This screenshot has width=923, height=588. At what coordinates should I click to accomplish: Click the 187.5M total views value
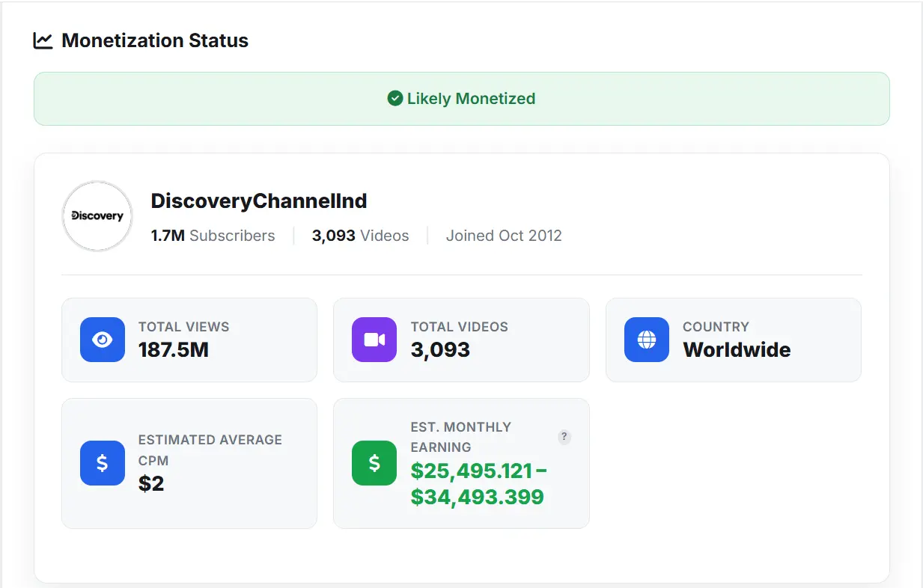pos(174,349)
